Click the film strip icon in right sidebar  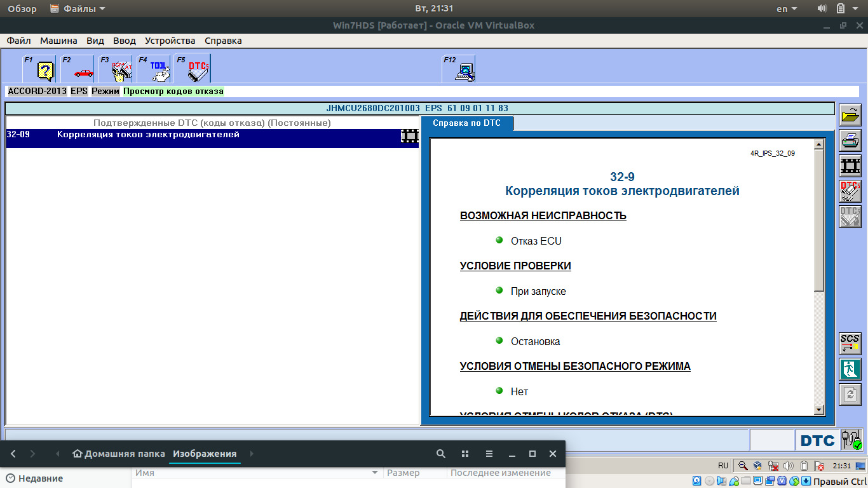[850, 166]
